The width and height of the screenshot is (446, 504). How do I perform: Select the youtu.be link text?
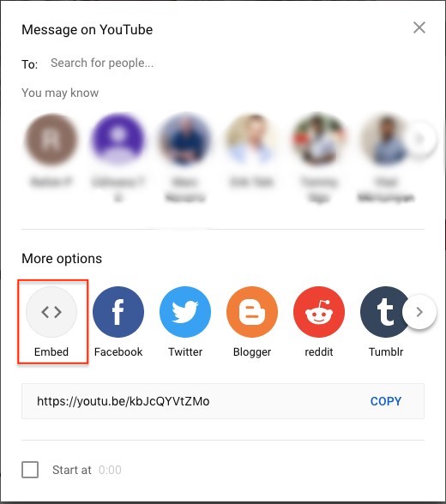tap(124, 401)
